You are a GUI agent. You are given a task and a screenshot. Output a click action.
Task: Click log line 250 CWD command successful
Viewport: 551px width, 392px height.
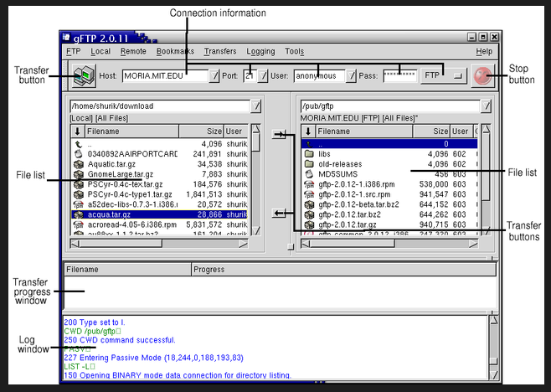coord(120,340)
